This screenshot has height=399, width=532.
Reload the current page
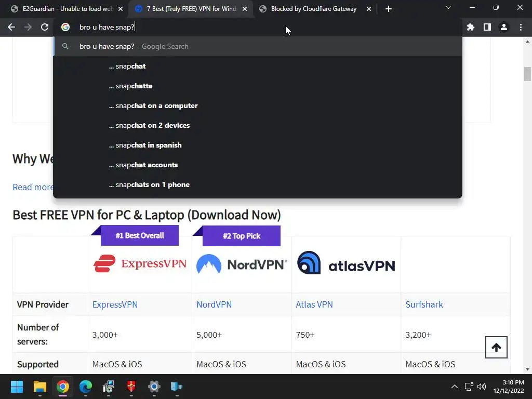tap(45, 27)
